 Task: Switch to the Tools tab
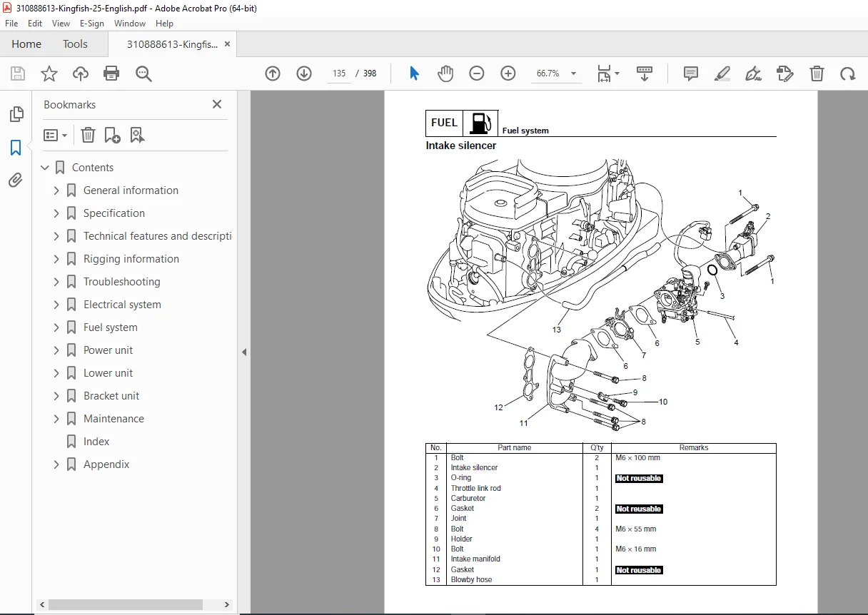pyautogui.click(x=75, y=44)
